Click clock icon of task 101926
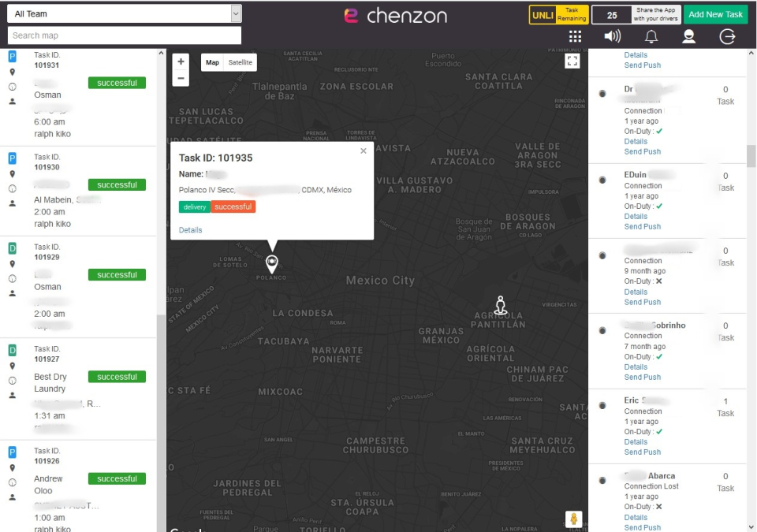 [13, 482]
